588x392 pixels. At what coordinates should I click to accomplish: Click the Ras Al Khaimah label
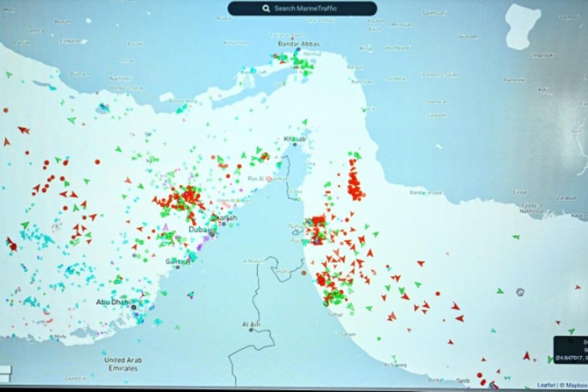(268, 179)
